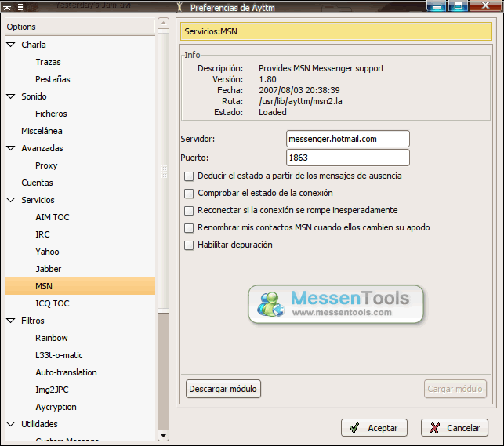The image size is (504, 446).
Task: Open Proxy settings
Action: [46, 165]
